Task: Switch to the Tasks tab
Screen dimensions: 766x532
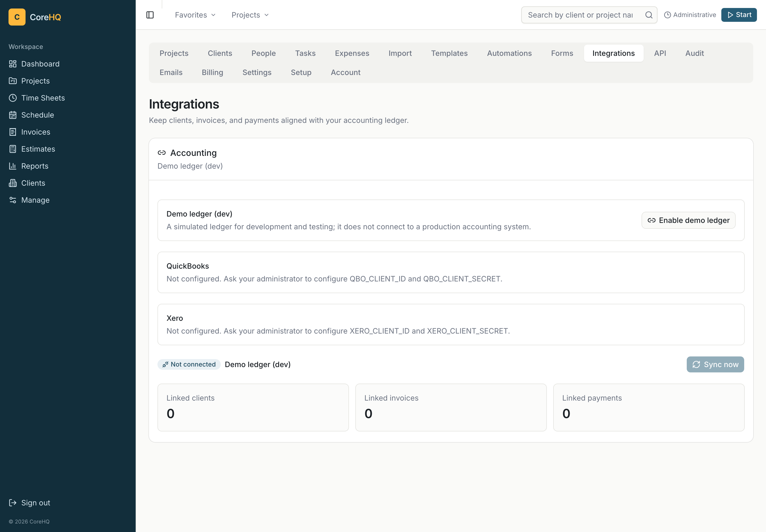Action: (x=305, y=53)
